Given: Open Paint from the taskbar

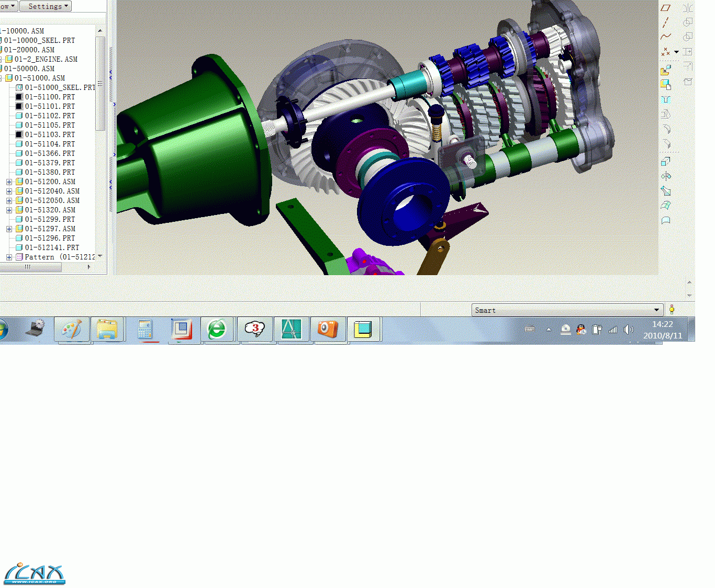Looking at the screenshot, I should coord(72,330).
